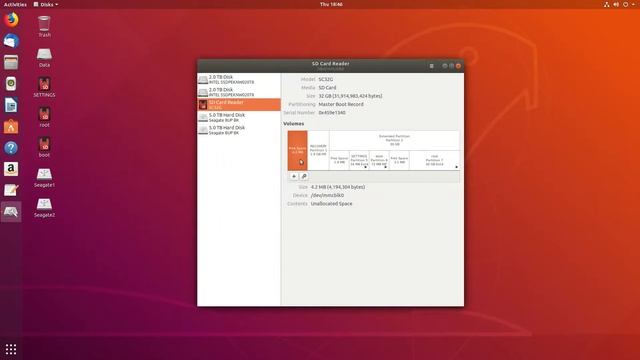Select the first 5.0 TB Hard Disk entry
Viewport: 640px width, 360px height.
[239, 118]
